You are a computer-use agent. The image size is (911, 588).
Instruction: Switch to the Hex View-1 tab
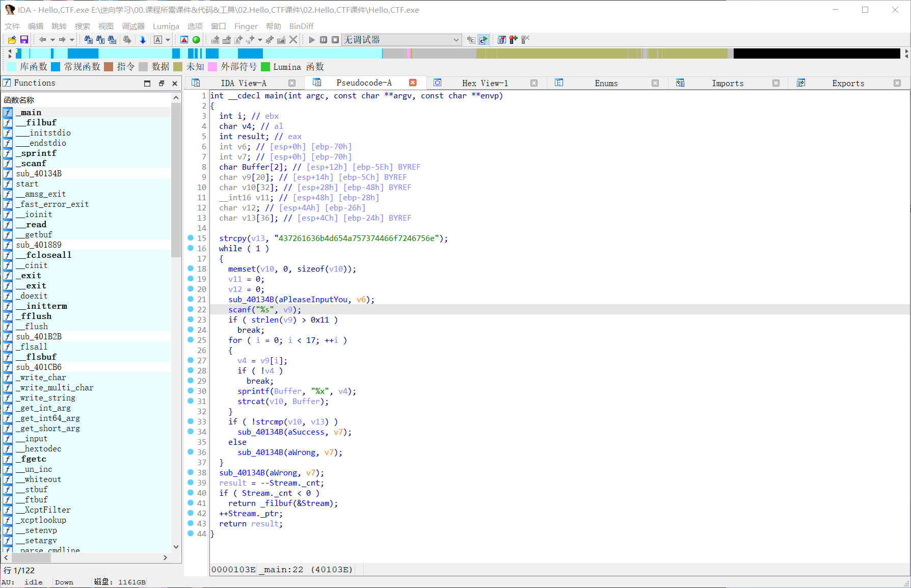[x=485, y=83]
